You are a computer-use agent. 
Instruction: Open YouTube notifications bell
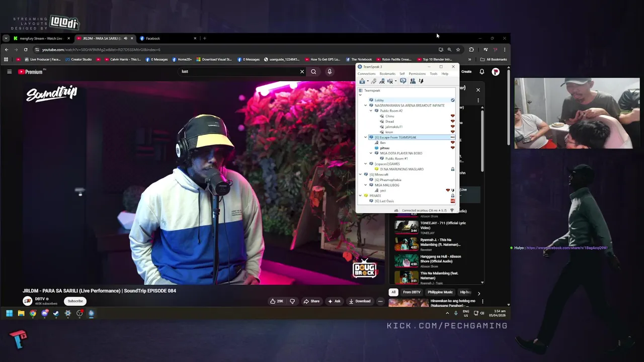[x=481, y=71]
